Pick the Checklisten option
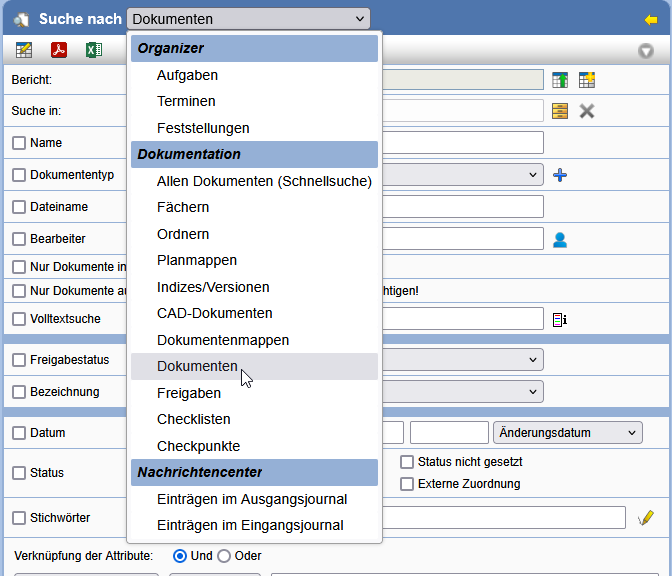Viewport: 672px width, 576px height. pos(194,419)
